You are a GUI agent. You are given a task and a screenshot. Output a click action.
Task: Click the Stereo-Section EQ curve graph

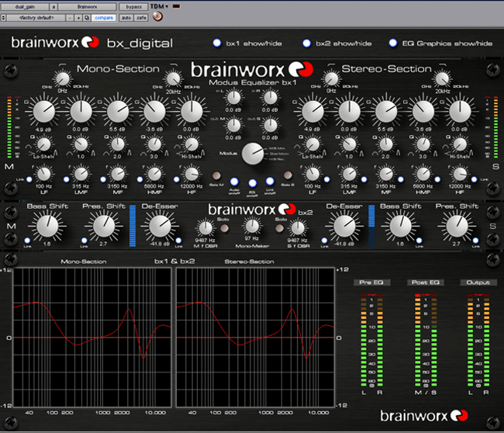point(255,338)
